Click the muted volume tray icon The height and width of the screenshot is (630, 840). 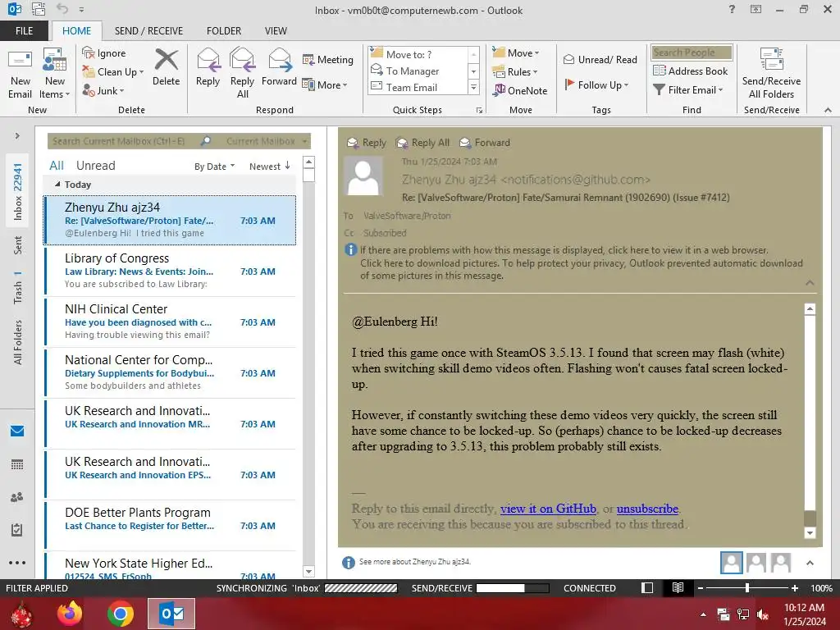point(763,614)
